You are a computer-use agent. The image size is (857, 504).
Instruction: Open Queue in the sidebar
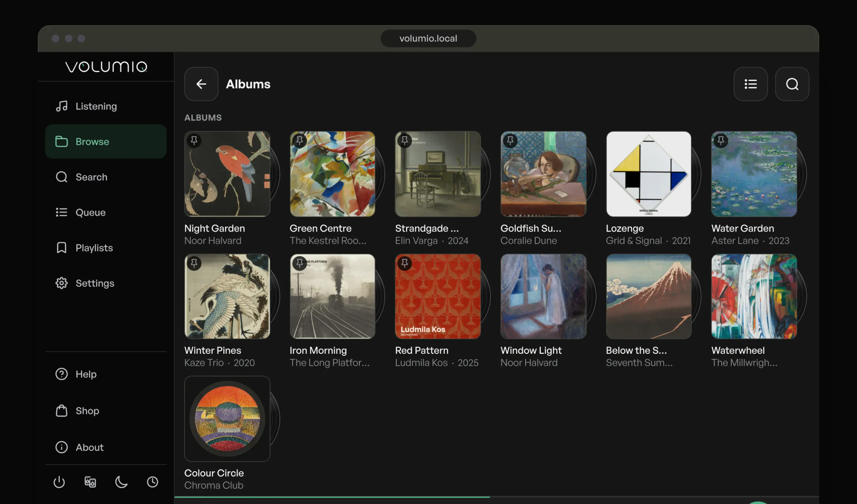point(106,212)
